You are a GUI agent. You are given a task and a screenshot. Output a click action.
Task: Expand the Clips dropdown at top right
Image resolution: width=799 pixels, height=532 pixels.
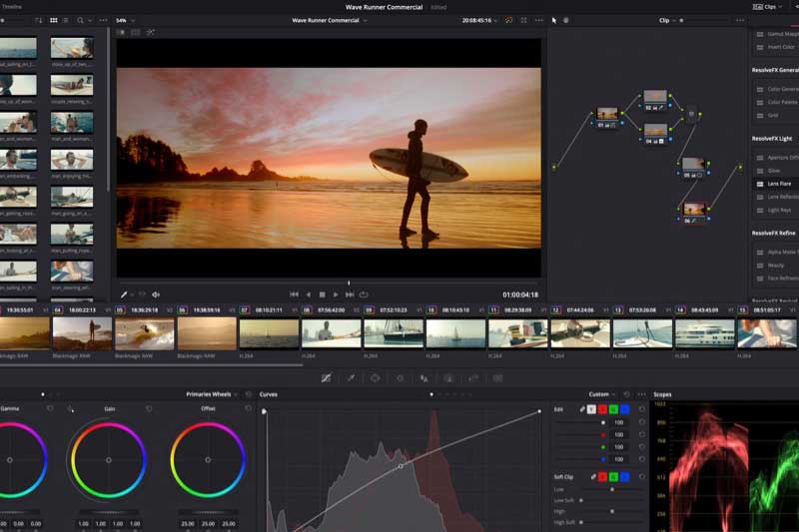[771, 6]
